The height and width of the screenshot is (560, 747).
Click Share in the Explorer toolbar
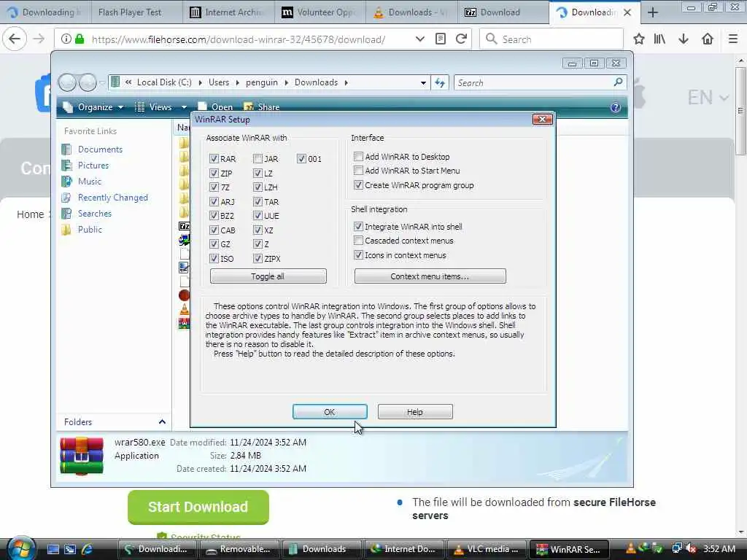(262, 107)
